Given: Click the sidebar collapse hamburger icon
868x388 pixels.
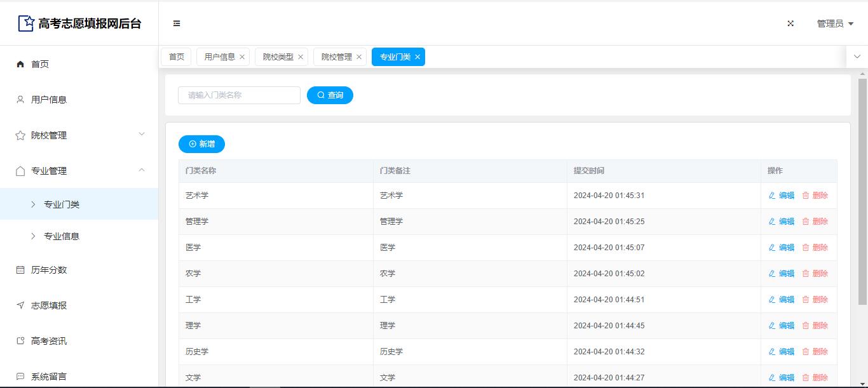Looking at the screenshot, I should click(x=177, y=23).
